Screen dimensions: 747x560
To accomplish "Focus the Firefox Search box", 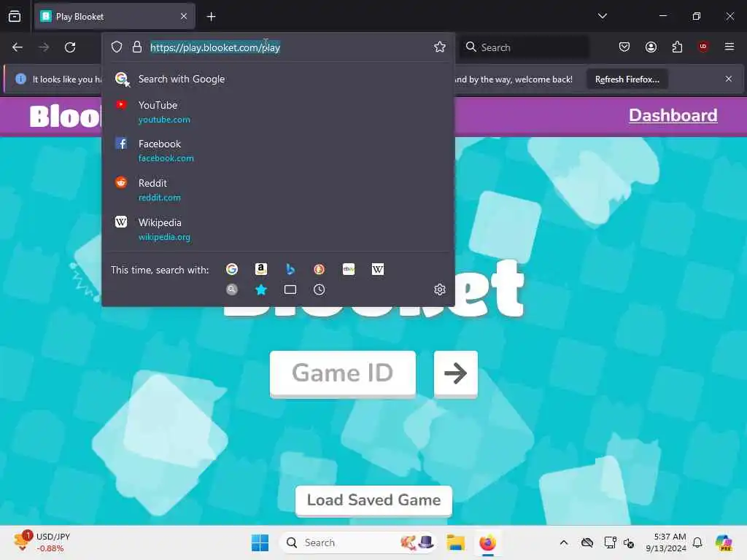I will tap(524, 47).
